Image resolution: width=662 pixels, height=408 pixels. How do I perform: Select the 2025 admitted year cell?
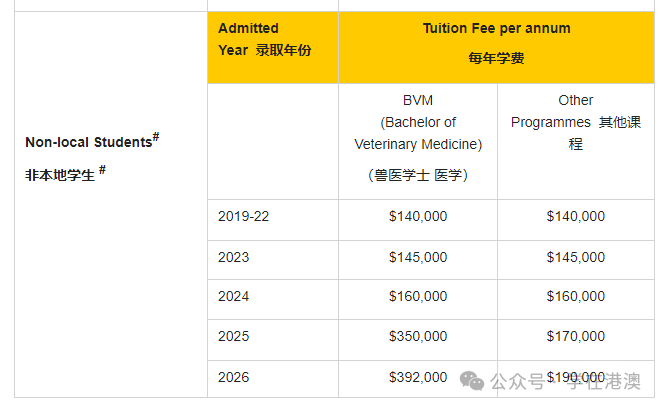coord(234,337)
